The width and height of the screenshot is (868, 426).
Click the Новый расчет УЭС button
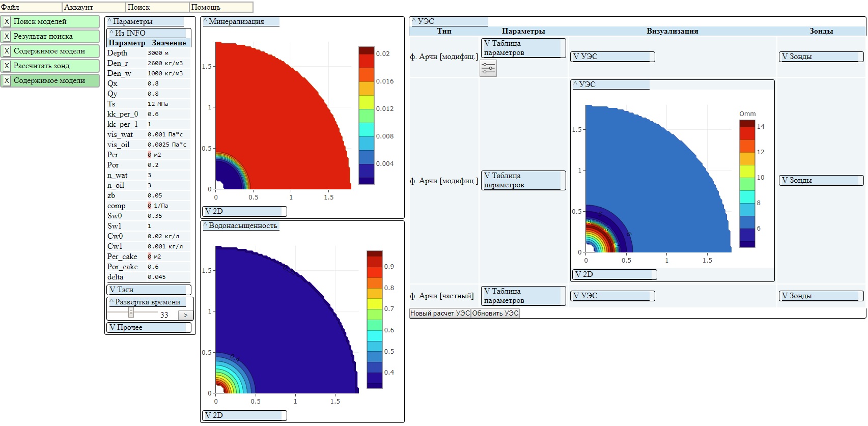(x=440, y=314)
